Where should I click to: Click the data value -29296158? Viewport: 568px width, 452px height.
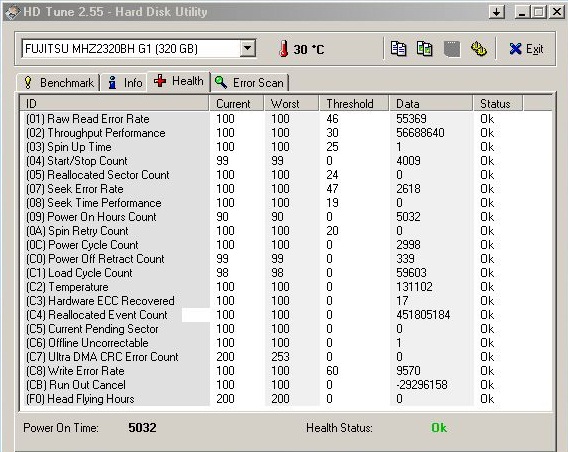point(422,385)
